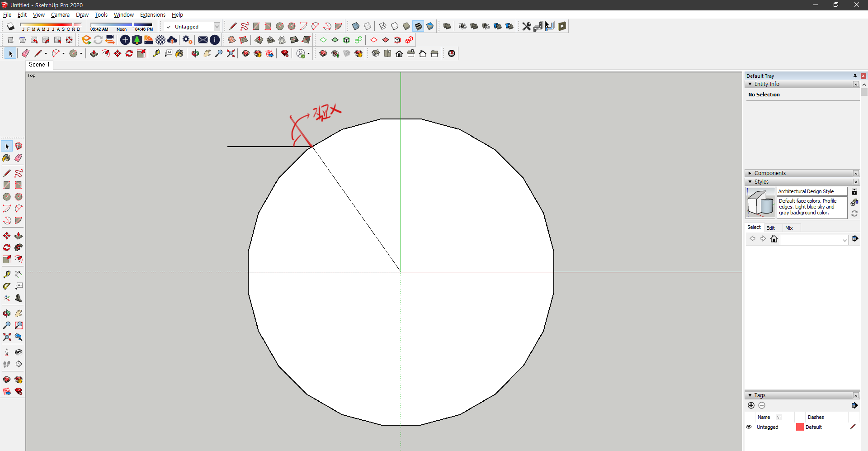The image size is (868, 451).
Task: Toggle shadows display icon
Action: [10, 26]
